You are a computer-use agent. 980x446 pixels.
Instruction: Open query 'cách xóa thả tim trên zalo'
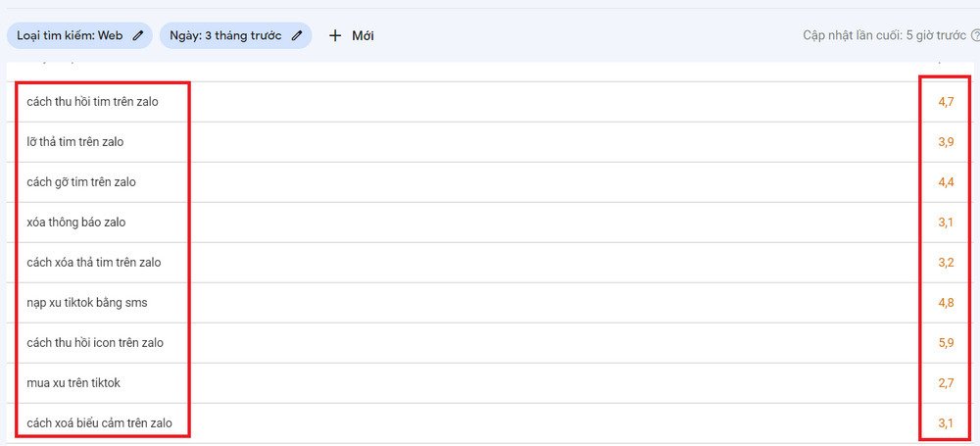[94, 263]
